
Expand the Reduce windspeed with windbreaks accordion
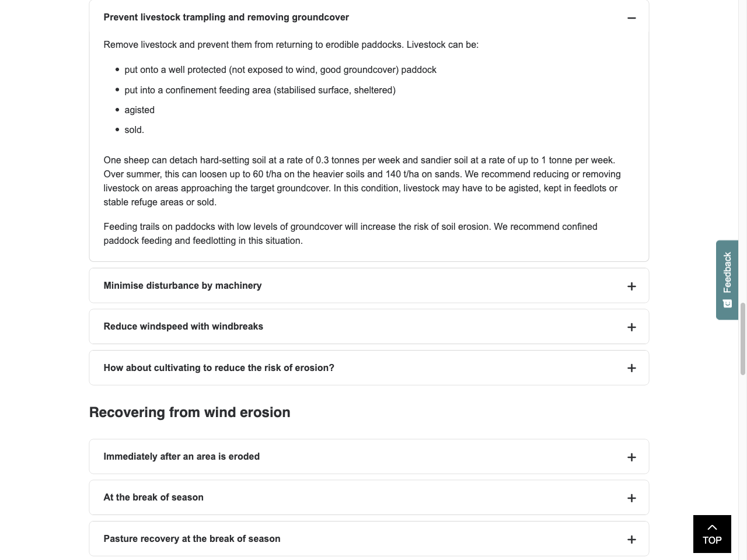pos(368,326)
